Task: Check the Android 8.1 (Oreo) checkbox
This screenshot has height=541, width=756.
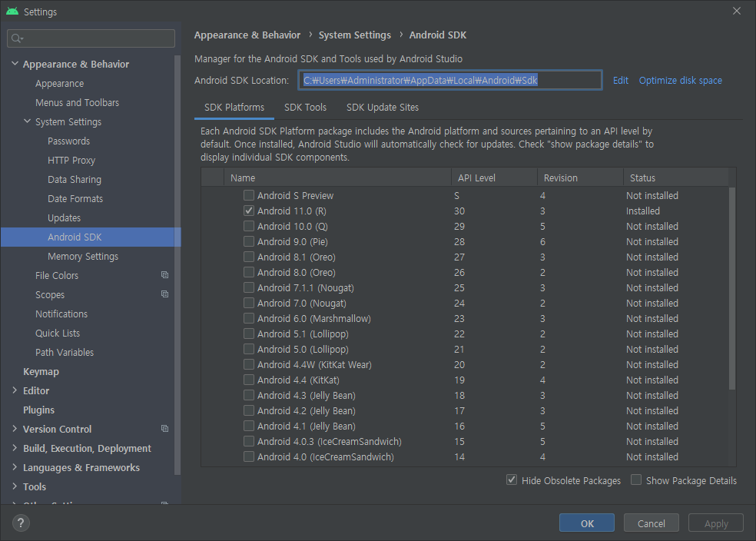Action: tap(249, 257)
